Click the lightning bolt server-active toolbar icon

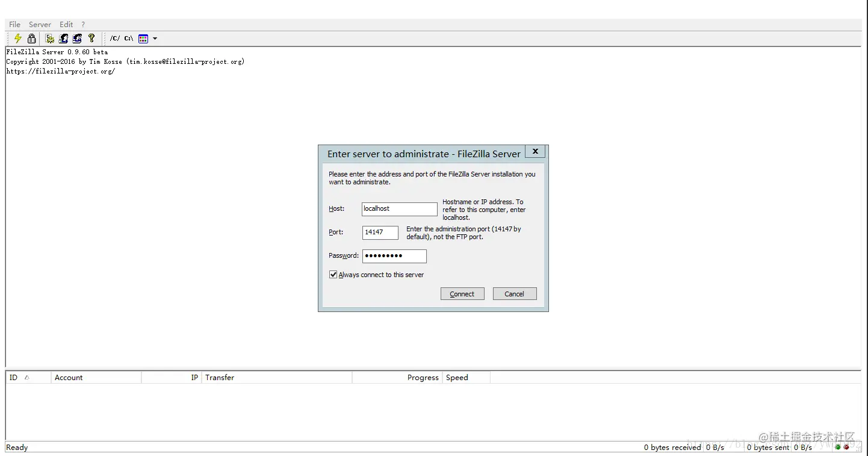click(x=18, y=39)
